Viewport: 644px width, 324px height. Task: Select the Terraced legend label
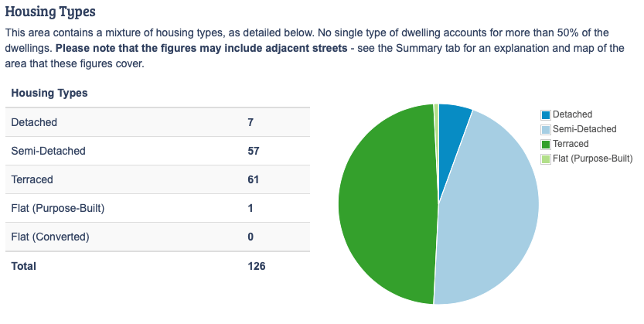click(x=571, y=145)
